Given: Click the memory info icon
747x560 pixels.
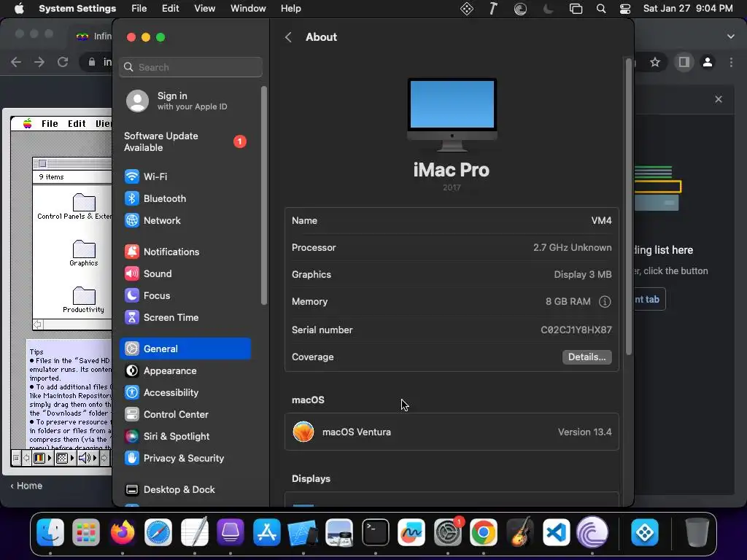Looking at the screenshot, I should click(x=605, y=301).
